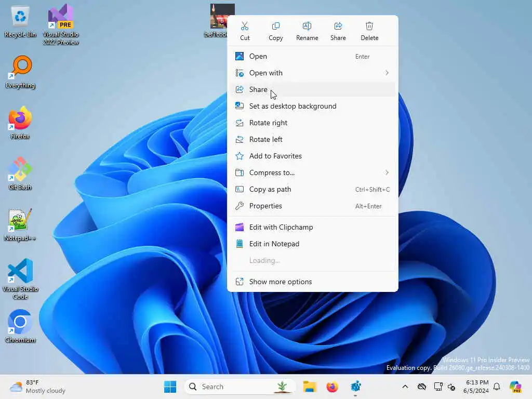The width and height of the screenshot is (532, 399).
Task: Select the Chromium desktop shortcut
Action: coord(20,326)
